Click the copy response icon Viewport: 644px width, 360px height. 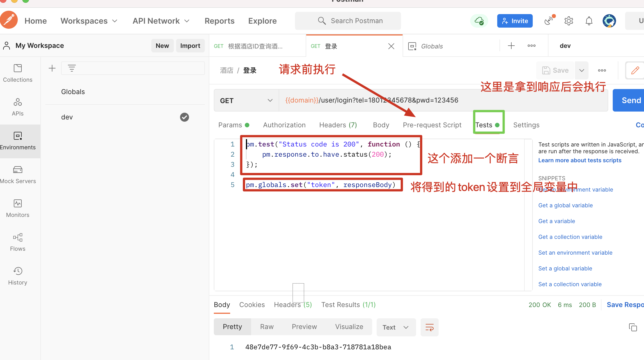(x=633, y=327)
